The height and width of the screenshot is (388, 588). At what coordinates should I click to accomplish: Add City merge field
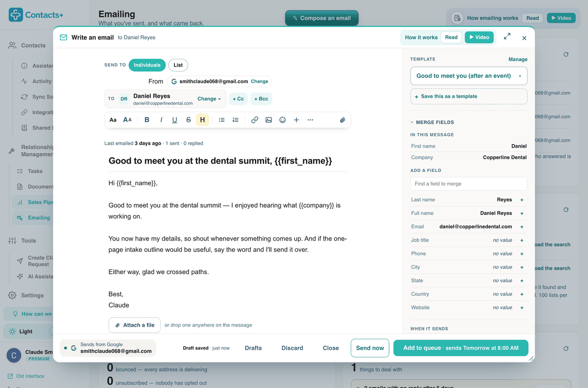[522, 267]
